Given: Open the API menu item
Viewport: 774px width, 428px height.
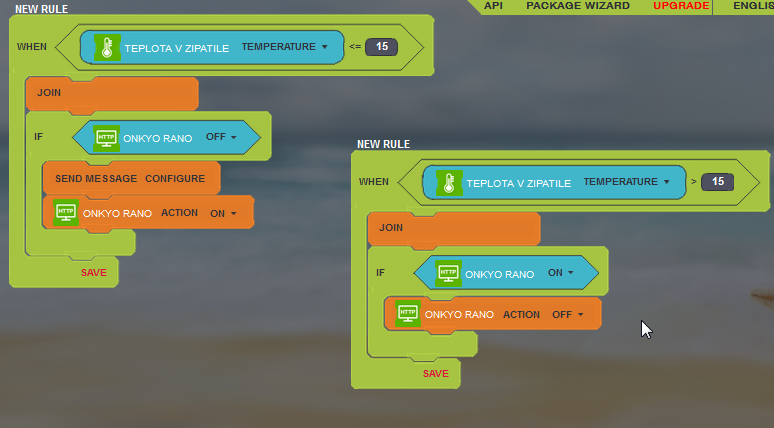Looking at the screenshot, I should [493, 6].
